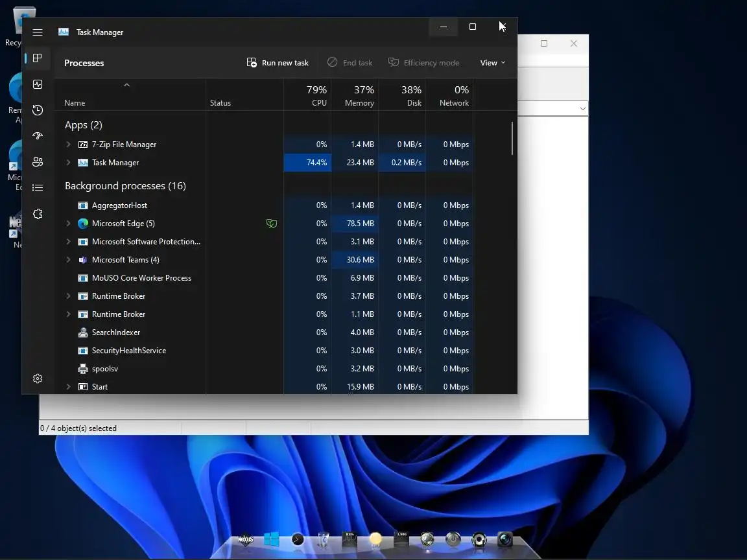Click the End task button
The image size is (747, 560).
[x=350, y=63]
